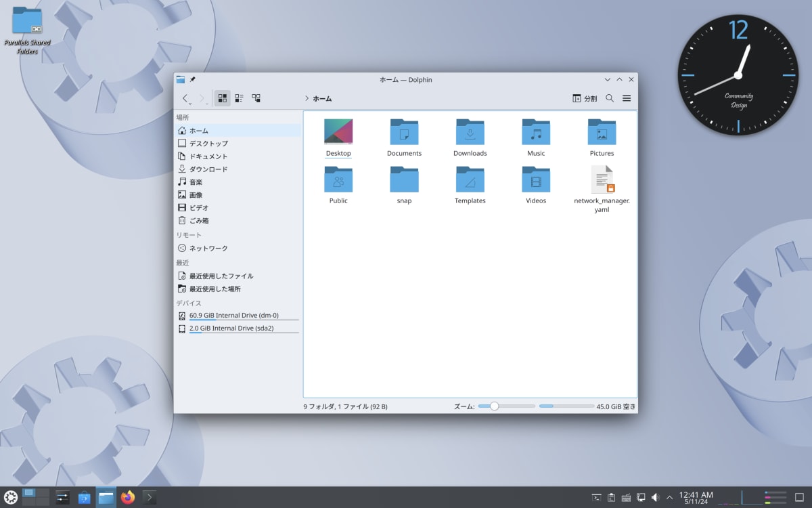812x508 pixels.
Task: Click the status text 9 フォルダ, 1 ファイル
Action: point(345,406)
